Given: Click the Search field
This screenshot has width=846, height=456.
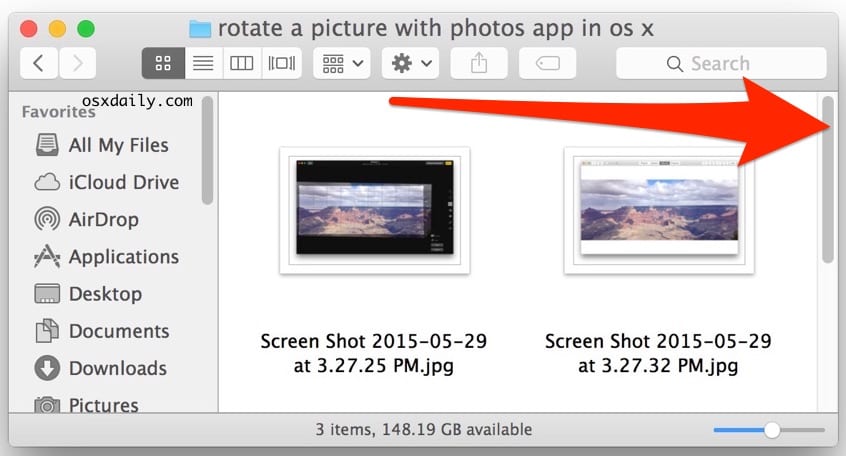Looking at the screenshot, I should coord(720,64).
